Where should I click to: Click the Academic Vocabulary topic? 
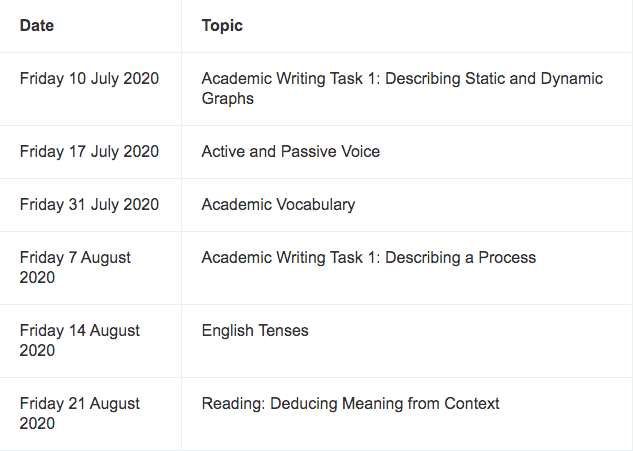click(279, 205)
